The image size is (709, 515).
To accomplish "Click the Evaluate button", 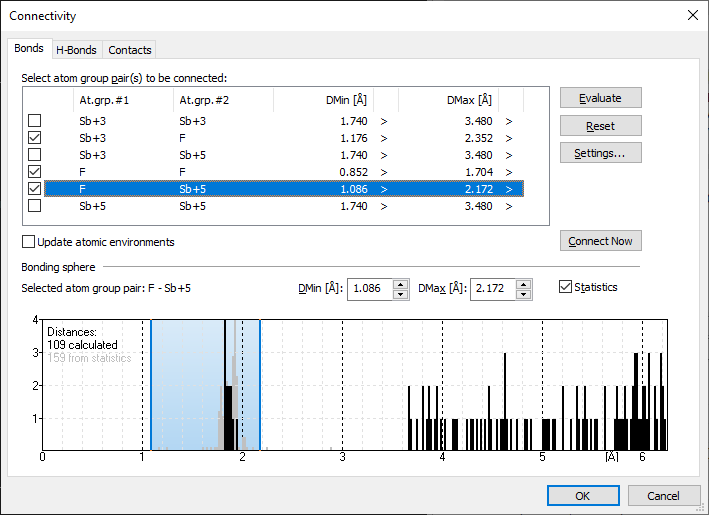I will click(x=600, y=98).
